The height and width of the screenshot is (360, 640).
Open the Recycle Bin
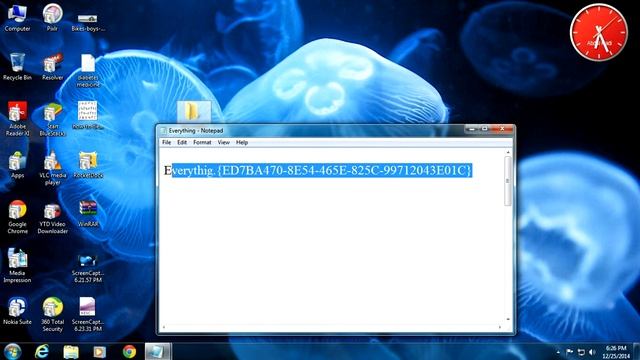coord(17,67)
